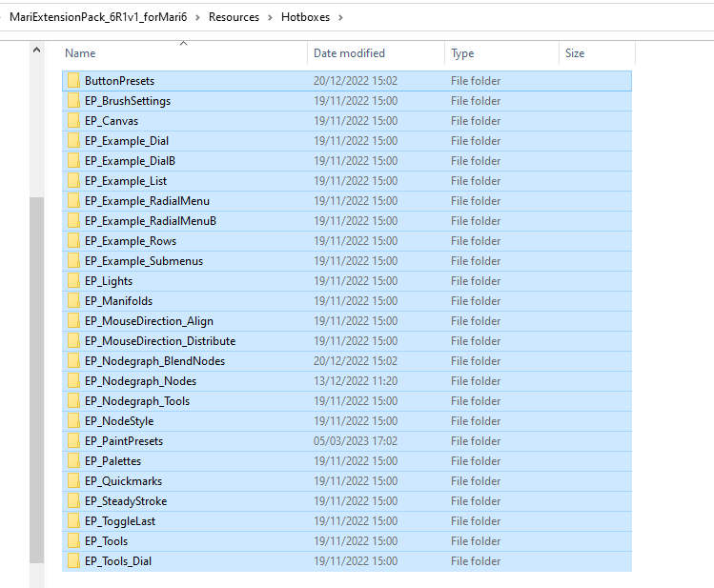Click the EP_Tools_Dial folder icon

click(x=73, y=561)
